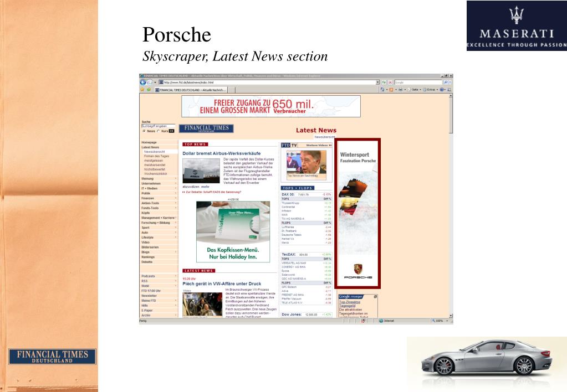Select the Financial Times Deutschland browser tab
Screen dimensions: 567x392
(191, 90)
